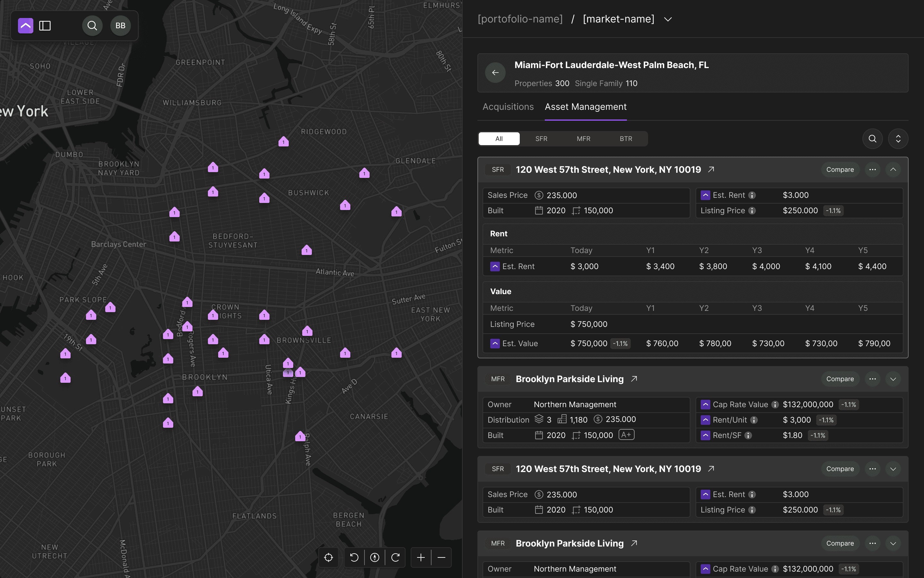The width and height of the screenshot is (924, 578).
Task: Open external link for first Brooklyn Parkside Living
Action: [634, 379]
